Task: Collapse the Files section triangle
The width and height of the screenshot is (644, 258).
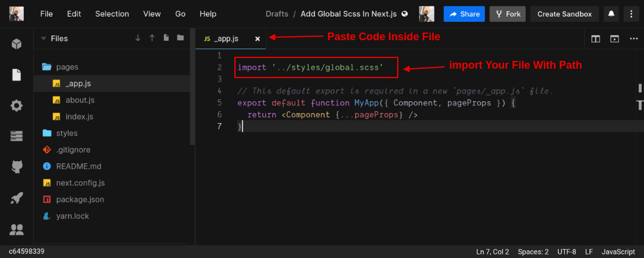Action: [x=43, y=38]
